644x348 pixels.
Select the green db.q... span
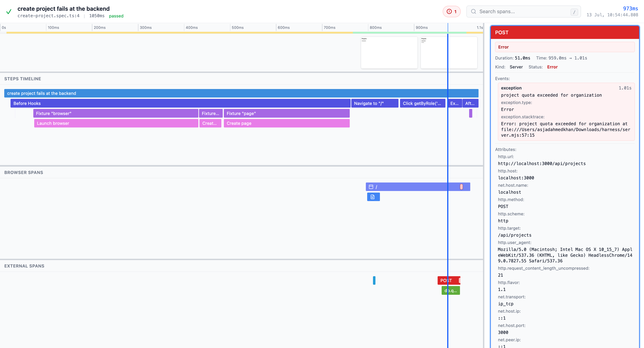click(x=451, y=290)
